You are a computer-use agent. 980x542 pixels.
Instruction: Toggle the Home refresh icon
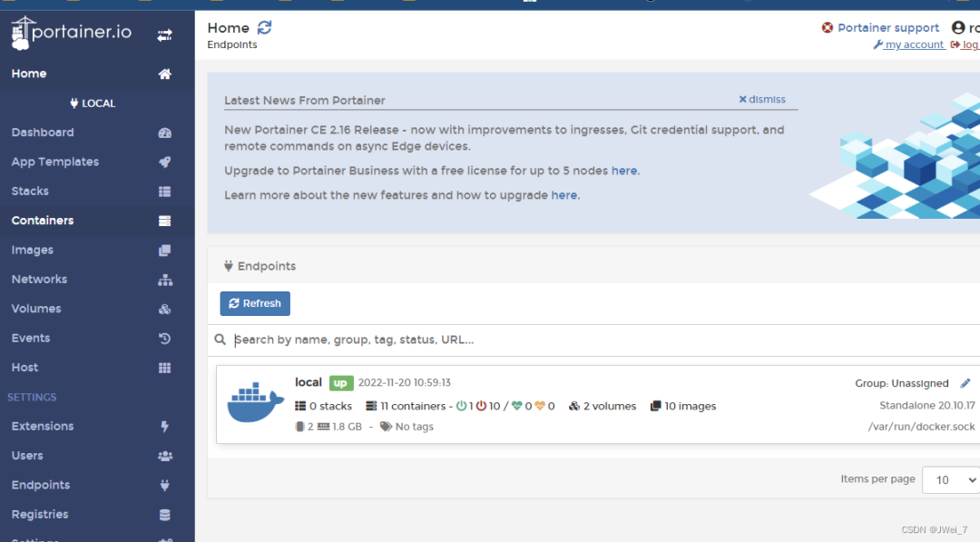tap(263, 27)
